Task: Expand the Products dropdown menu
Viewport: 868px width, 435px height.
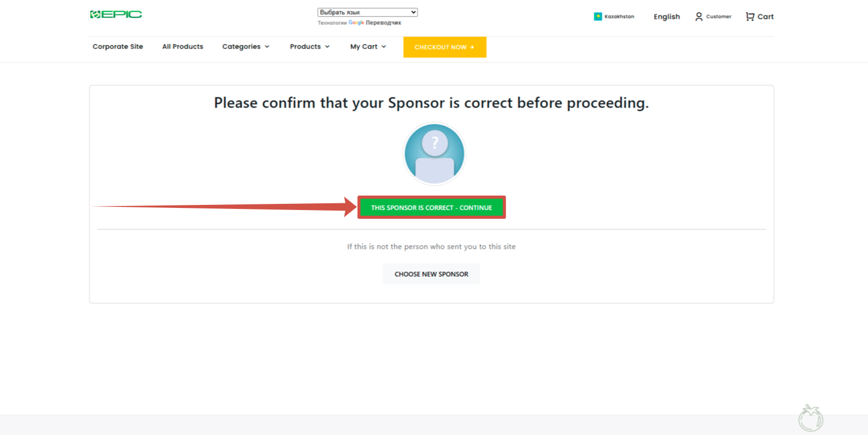Action: click(x=310, y=46)
